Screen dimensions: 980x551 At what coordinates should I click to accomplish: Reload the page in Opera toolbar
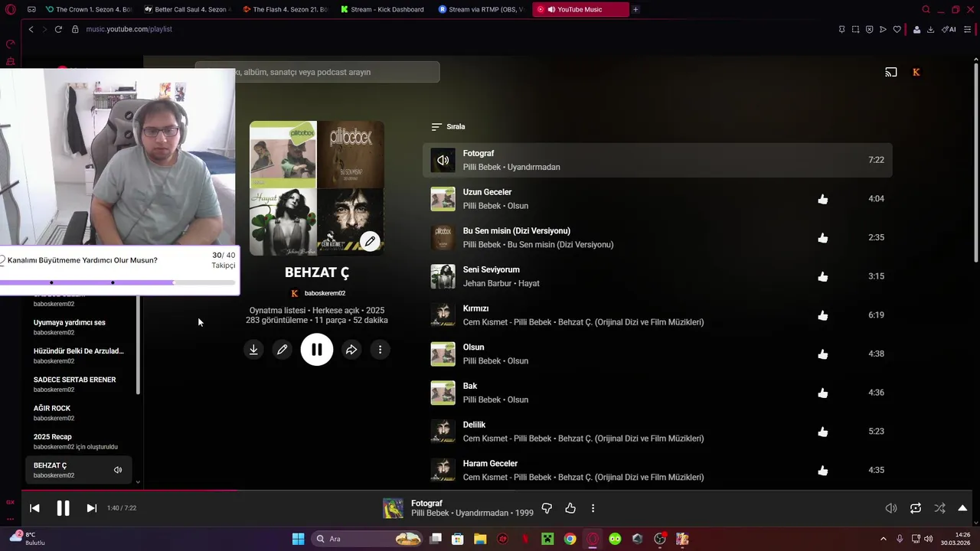tap(58, 29)
